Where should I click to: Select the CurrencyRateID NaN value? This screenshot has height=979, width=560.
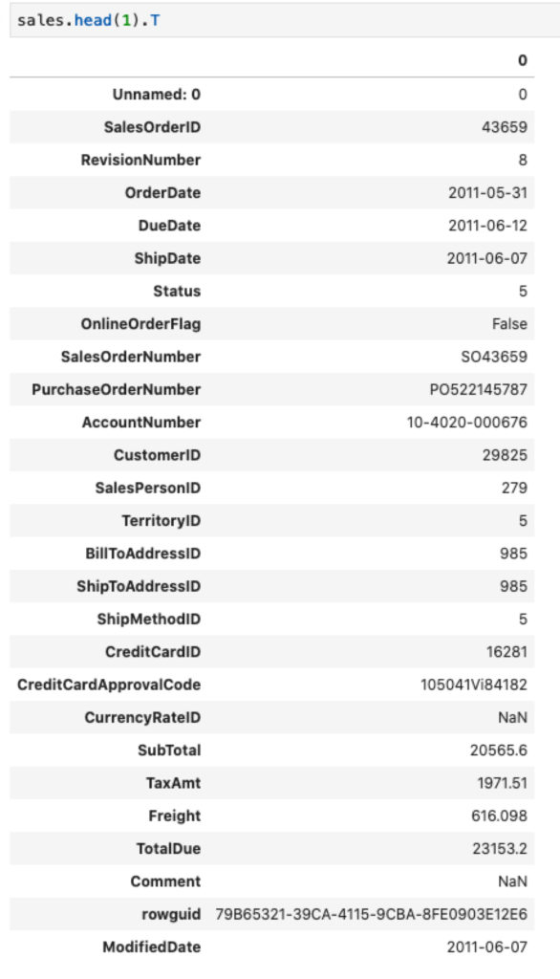point(512,717)
